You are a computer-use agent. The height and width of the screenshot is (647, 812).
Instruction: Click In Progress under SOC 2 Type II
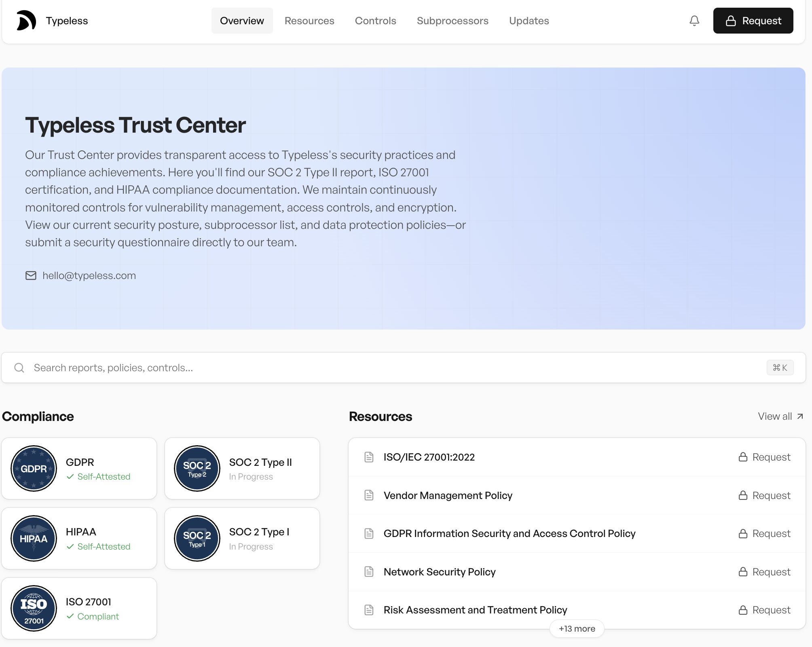tap(251, 476)
